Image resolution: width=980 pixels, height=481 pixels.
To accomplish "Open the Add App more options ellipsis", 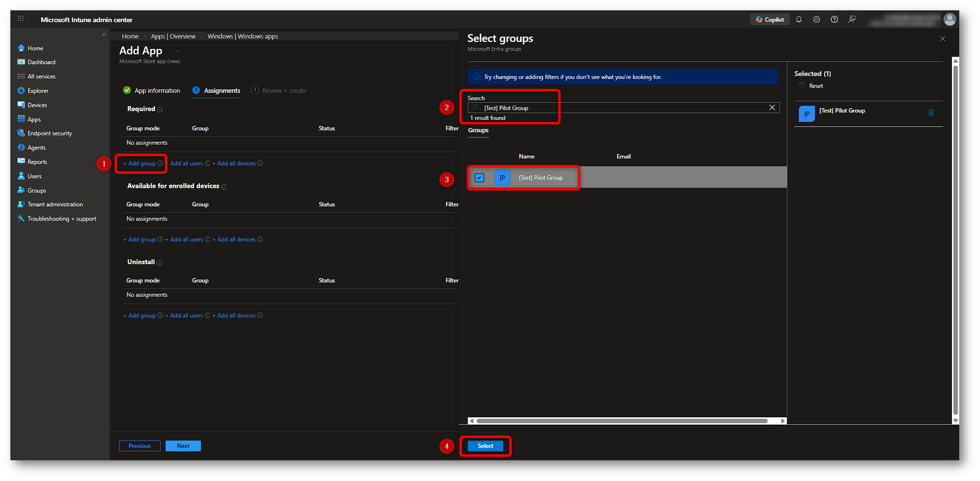I will [x=176, y=51].
